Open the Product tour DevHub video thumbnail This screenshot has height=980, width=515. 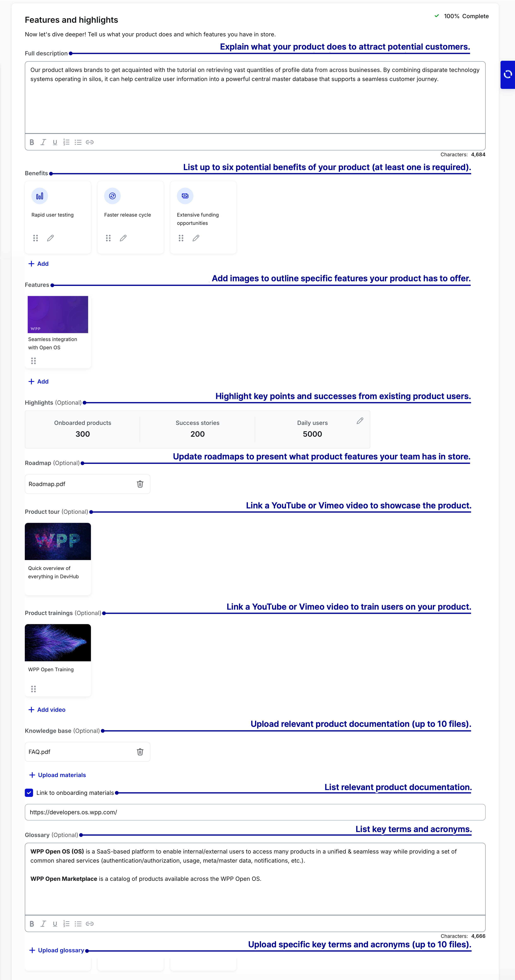point(58,541)
